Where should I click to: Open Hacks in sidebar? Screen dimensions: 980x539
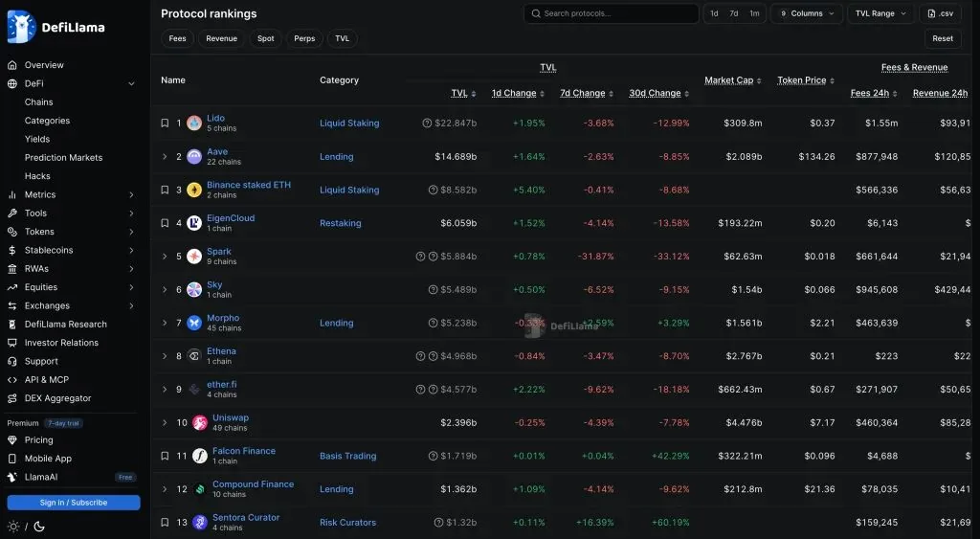[37, 176]
